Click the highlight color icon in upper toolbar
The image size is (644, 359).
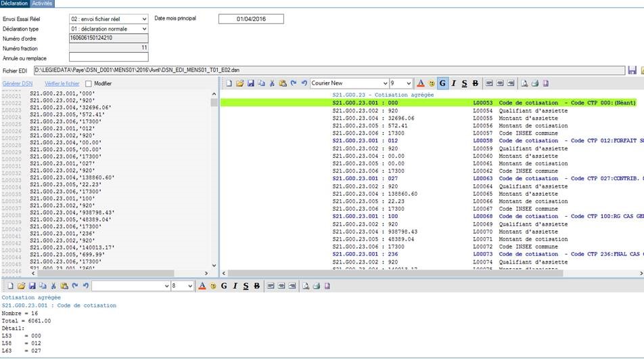tap(431, 83)
